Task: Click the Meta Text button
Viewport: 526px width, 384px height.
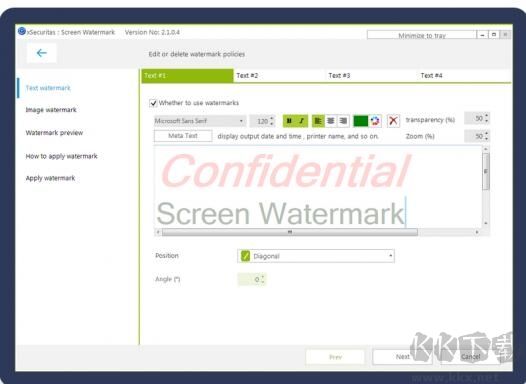Action: click(183, 136)
